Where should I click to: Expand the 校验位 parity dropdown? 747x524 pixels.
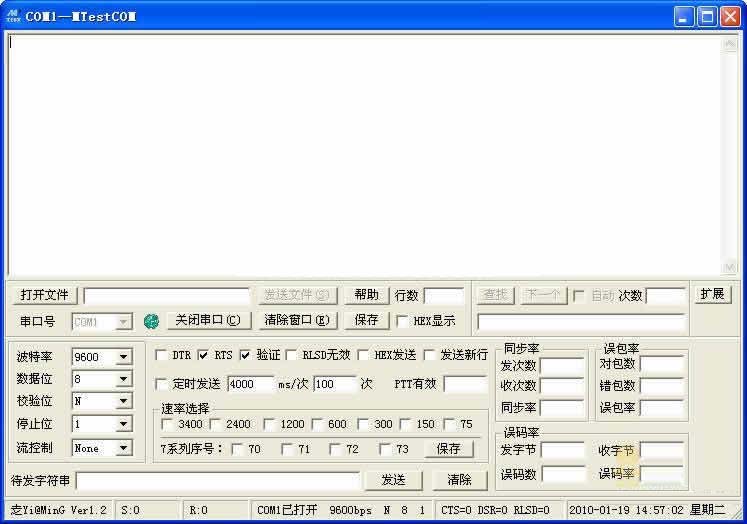(124, 402)
